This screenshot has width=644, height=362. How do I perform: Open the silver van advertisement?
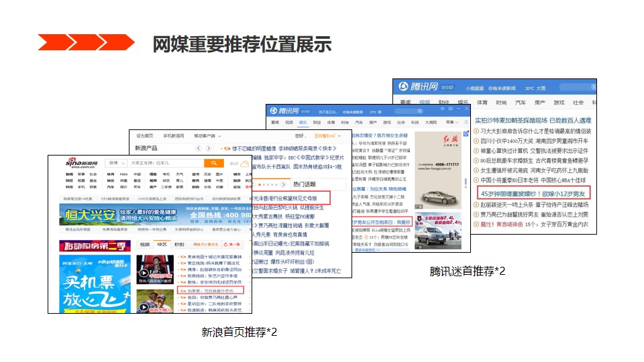click(x=438, y=231)
